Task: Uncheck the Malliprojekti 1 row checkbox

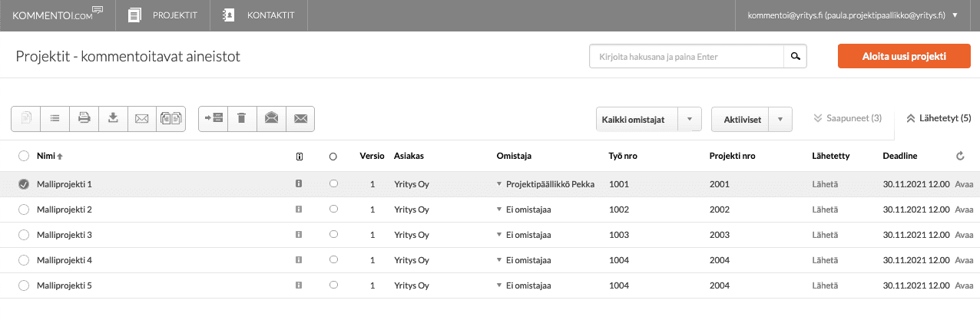Action: 24,184
